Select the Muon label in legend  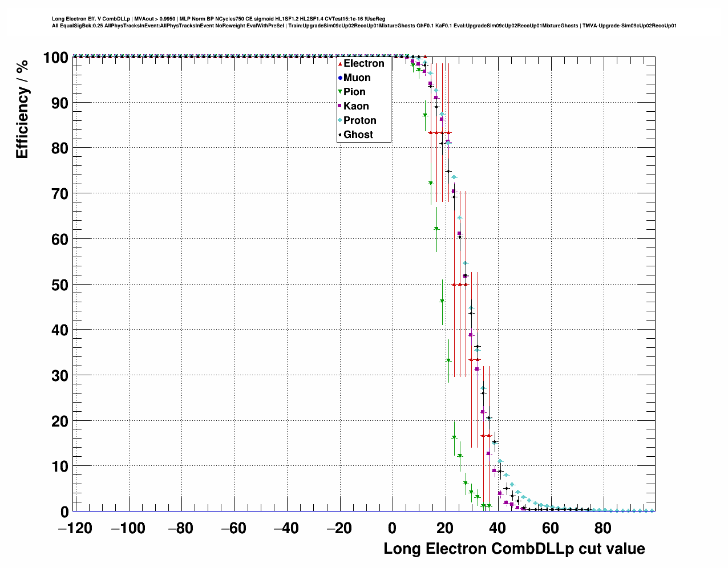pyautogui.click(x=357, y=78)
